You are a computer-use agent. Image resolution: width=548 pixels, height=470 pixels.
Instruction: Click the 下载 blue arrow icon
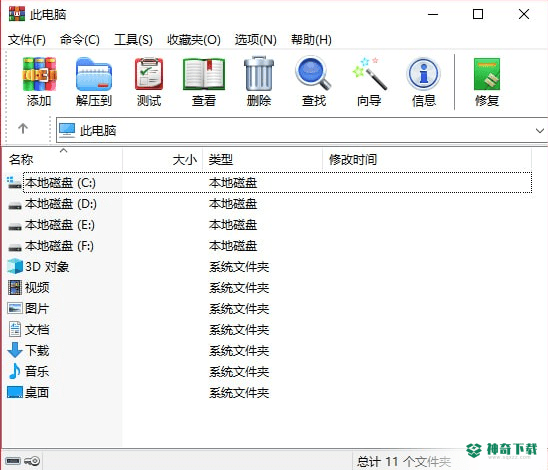[15, 350]
